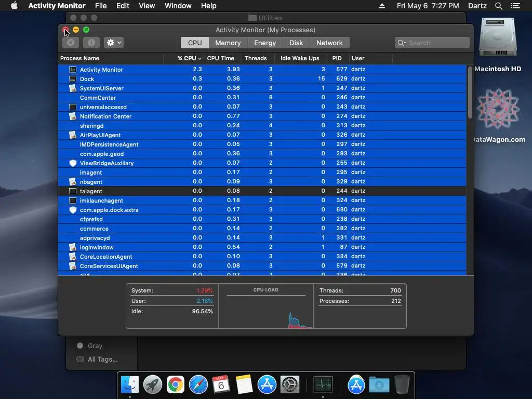
Task: Open the Edit menu
Action: [123, 6]
